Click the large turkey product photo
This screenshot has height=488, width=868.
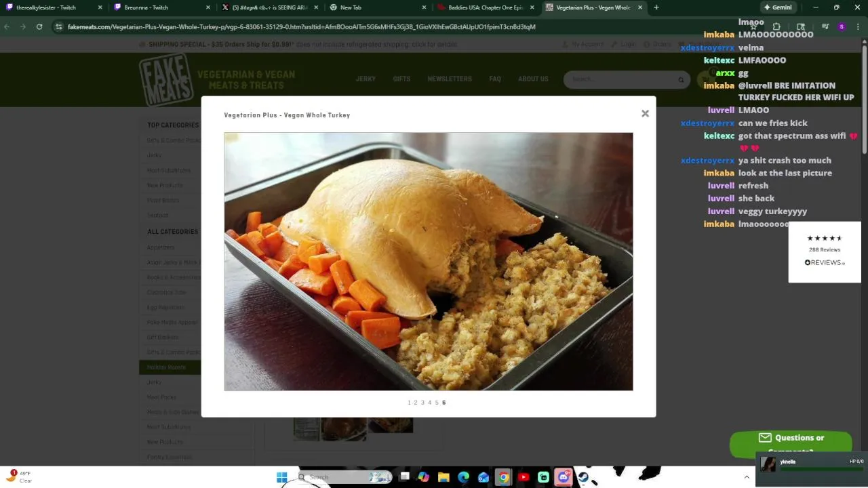pos(429,262)
